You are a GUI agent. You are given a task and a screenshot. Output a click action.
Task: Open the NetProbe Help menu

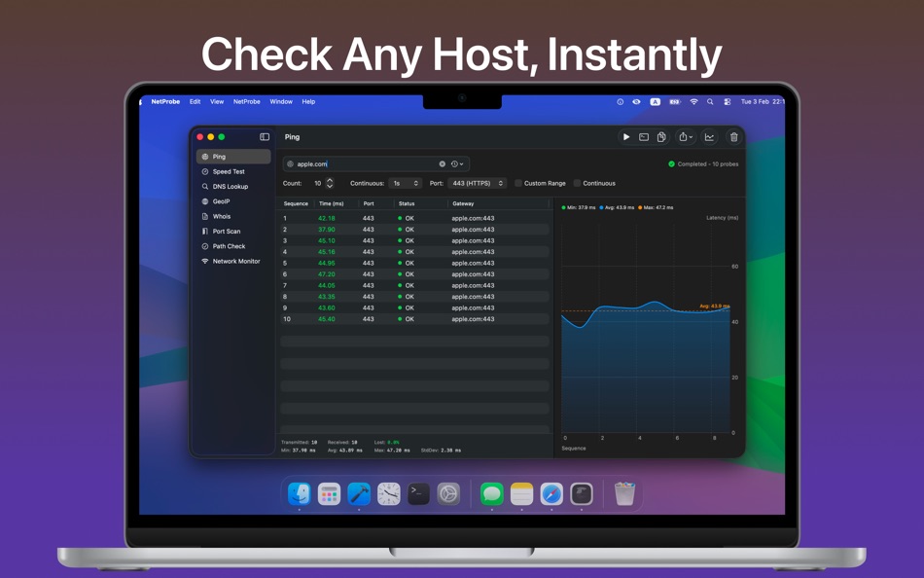308,101
